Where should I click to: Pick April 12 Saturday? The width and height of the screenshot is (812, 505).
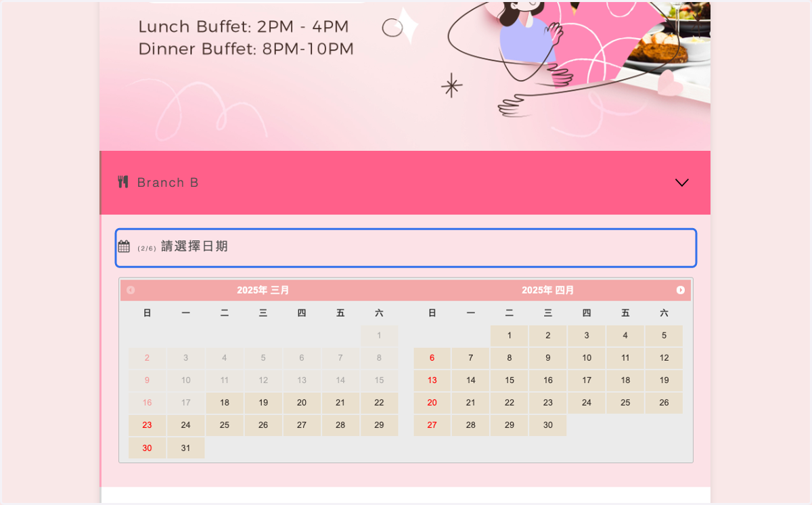tap(664, 358)
